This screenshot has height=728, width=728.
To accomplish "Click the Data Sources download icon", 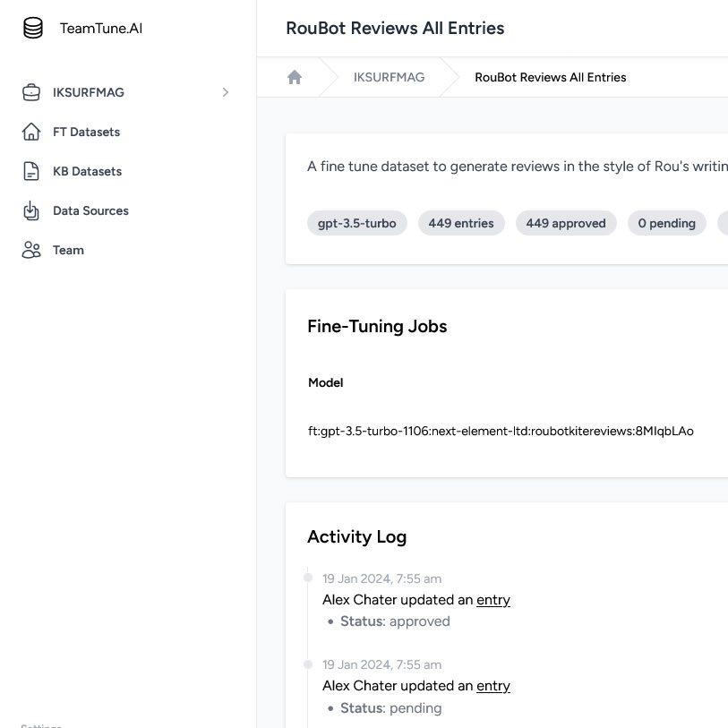I will click(31, 210).
